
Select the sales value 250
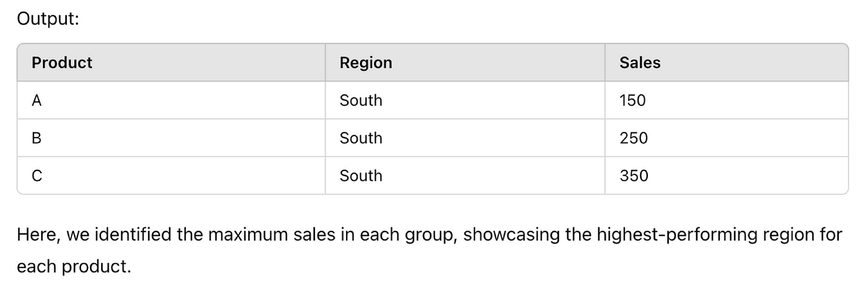pyautogui.click(x=726, y=138)
